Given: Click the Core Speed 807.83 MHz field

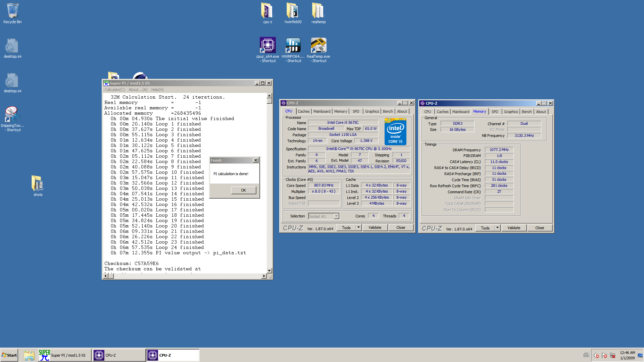Looking at the screenshot, I should 324,186.
